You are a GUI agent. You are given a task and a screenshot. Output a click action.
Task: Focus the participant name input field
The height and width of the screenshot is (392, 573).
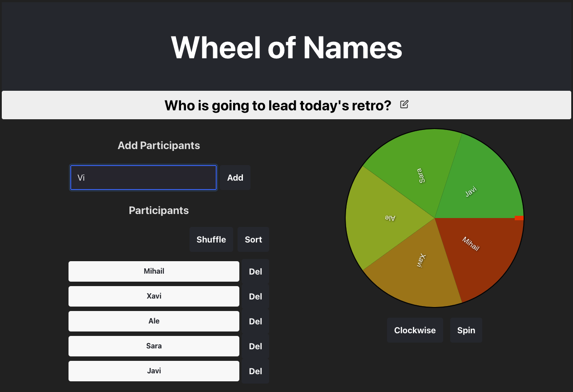click(x=143, y=178)
